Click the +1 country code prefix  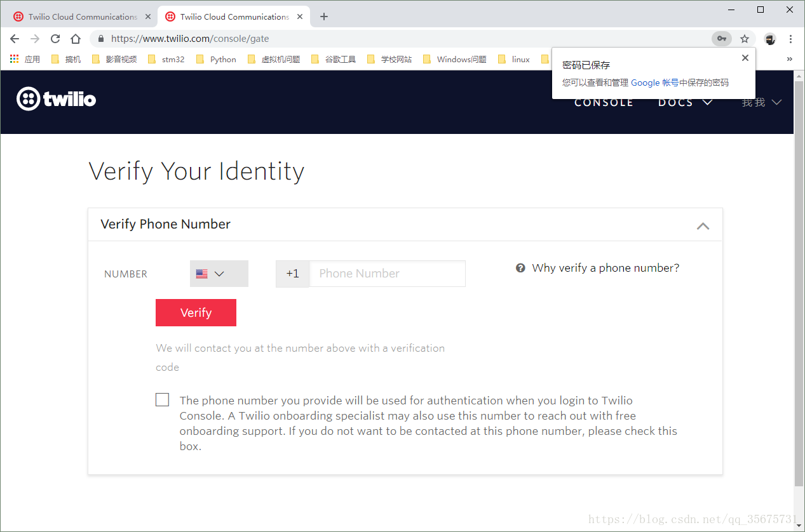pos(292,274)
